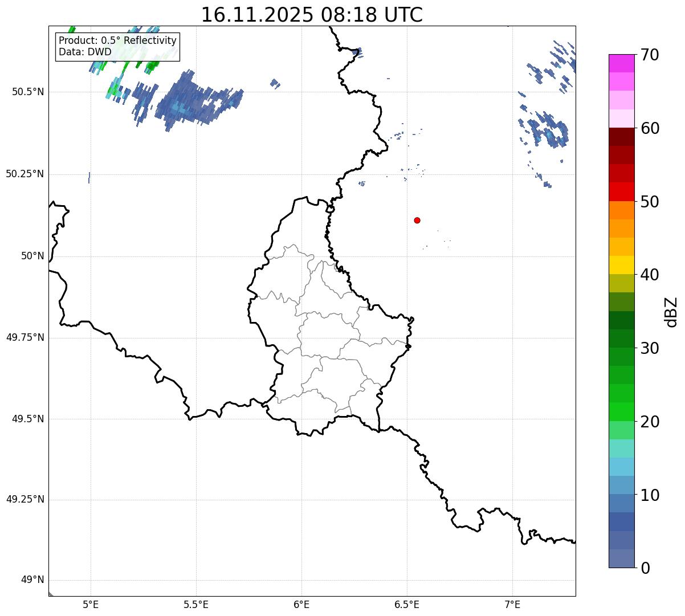Click the Product 0.5° Reflectivity legend box
685x616 pixels.
coord(117,47)
